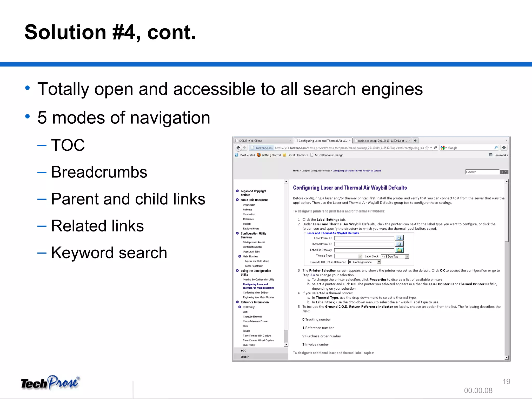Image resolution: width=532 pixels, height=399 pixels.
Task: Collapse the Reference Information bullet
Action: [237, 302]
